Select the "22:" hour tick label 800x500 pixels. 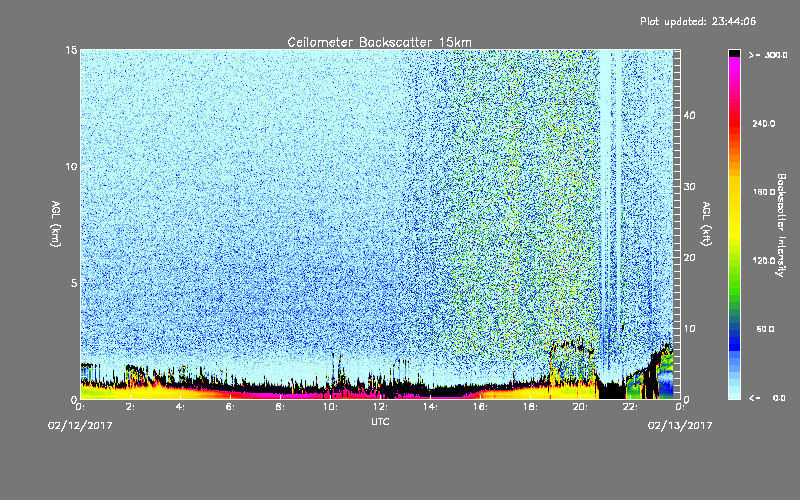click(630, 407)
